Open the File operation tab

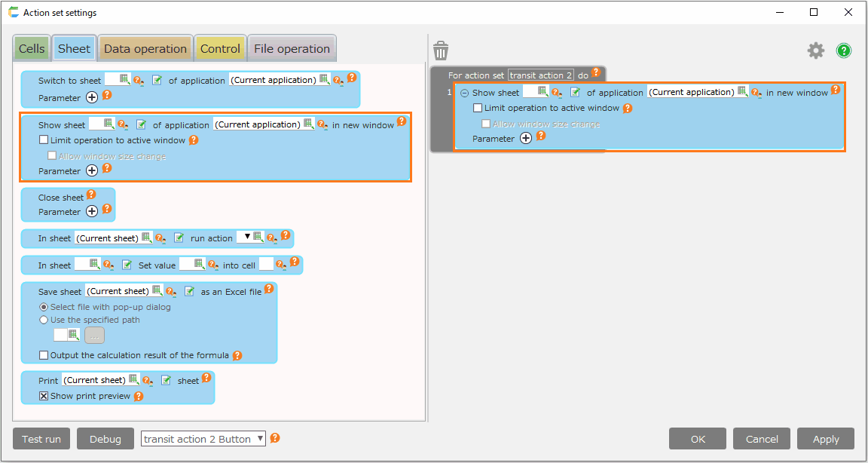pos(292,49)
